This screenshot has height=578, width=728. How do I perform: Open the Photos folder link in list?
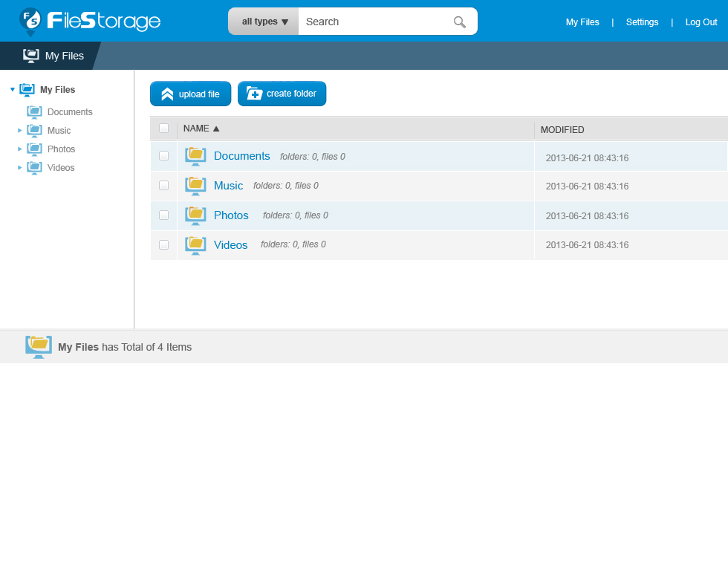tap(231, 215)
